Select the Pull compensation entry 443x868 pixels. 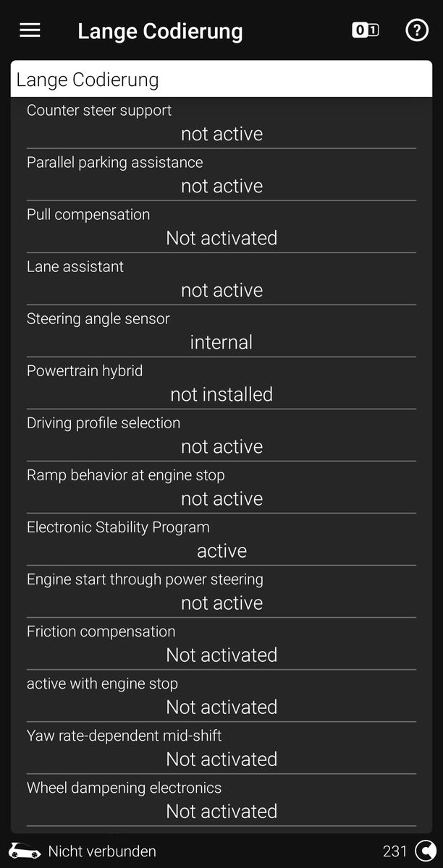[221, 227]
